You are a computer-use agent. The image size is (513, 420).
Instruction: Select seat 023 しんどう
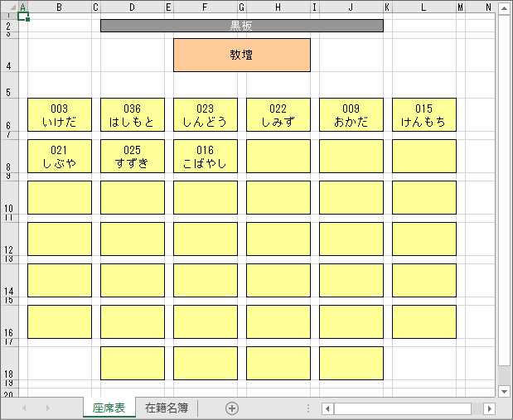click(206, 115)
